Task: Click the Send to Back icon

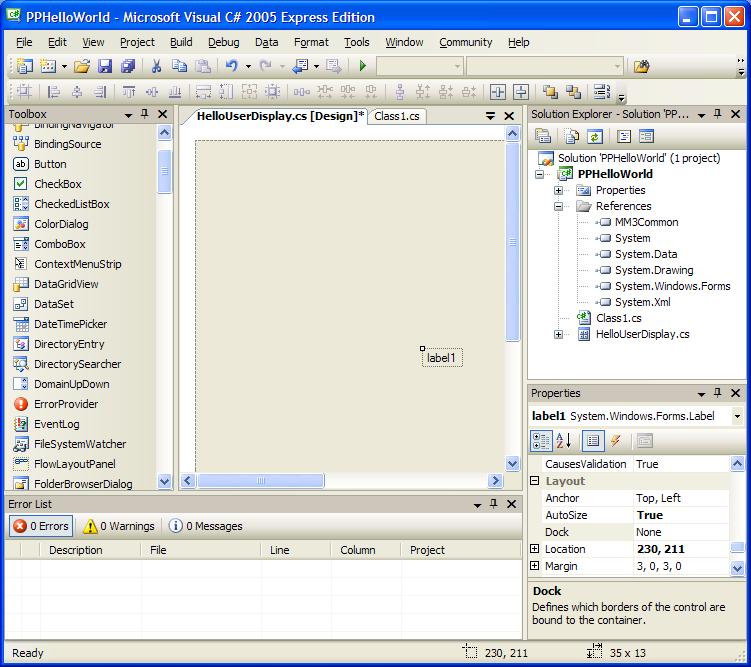Action: click(x=573, y=91)
